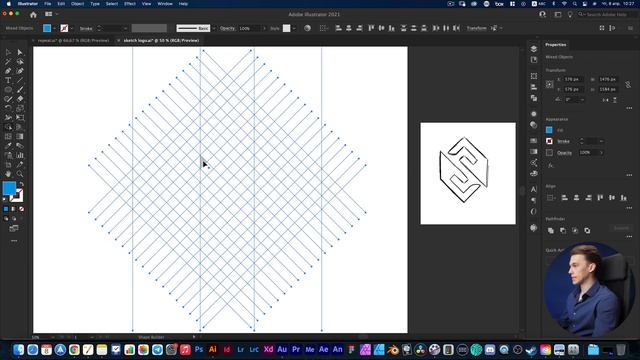Open Align To dropdown in Properties
The width and height of the screenshot is (640, 360).
[x=551, y=198]
